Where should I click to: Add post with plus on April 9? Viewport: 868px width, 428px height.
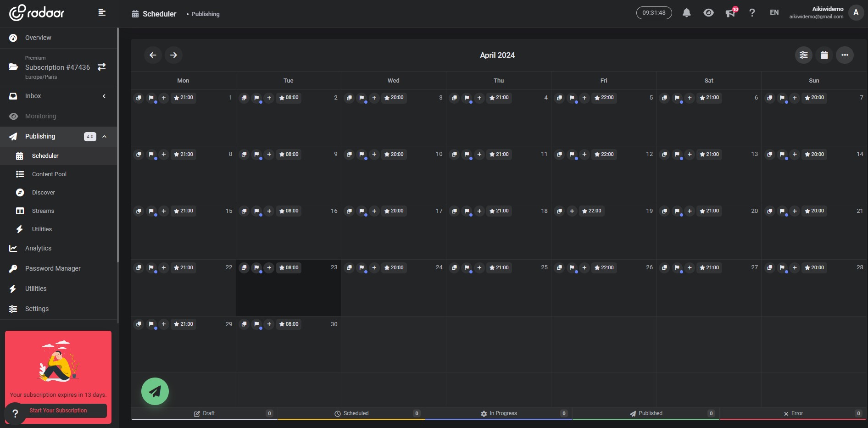coord(269,155)
